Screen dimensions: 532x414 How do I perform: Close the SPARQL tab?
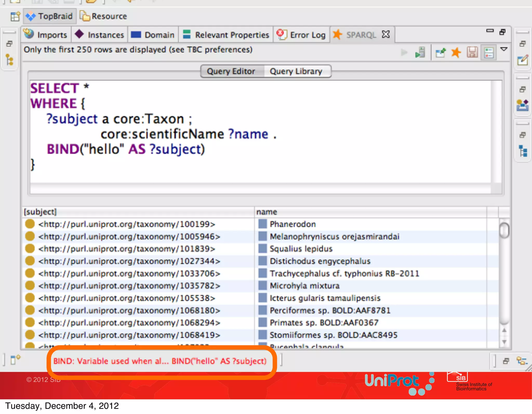[x=386, y=34]
